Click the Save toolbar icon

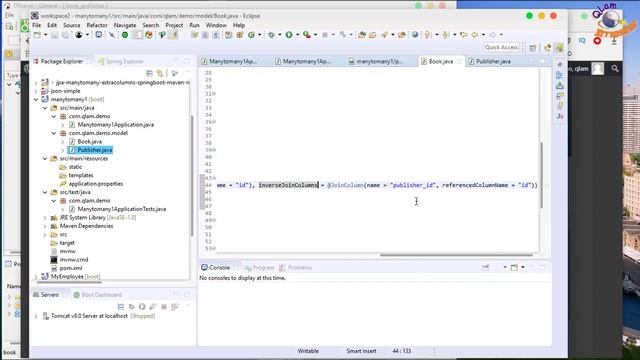55,35
